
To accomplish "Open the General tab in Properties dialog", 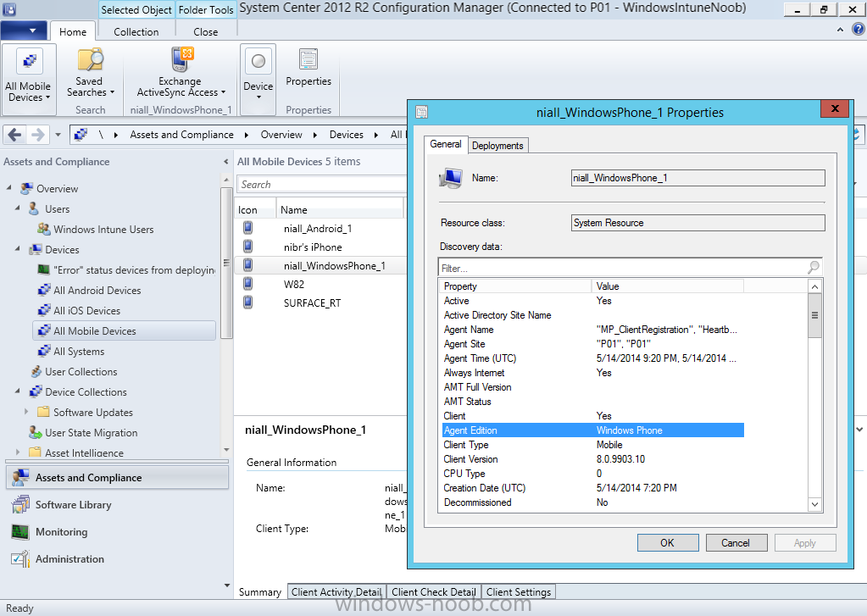I will point(446,144).
